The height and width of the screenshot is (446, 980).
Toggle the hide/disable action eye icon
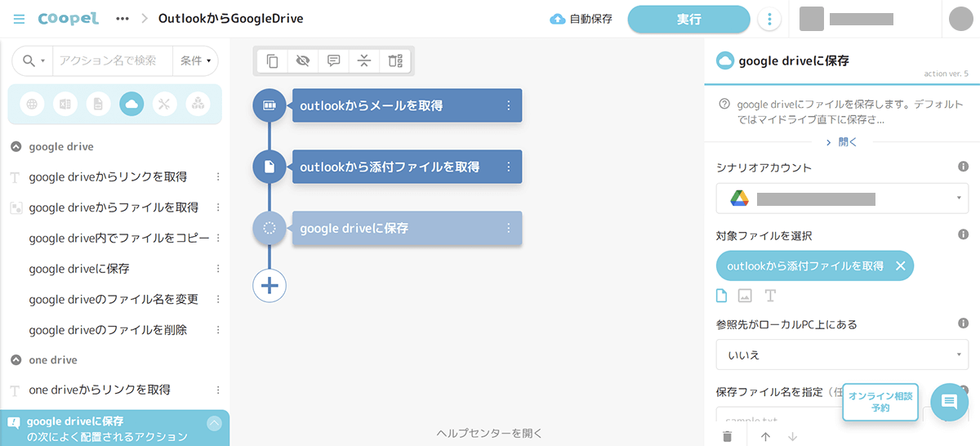click(x=303, y=60)
